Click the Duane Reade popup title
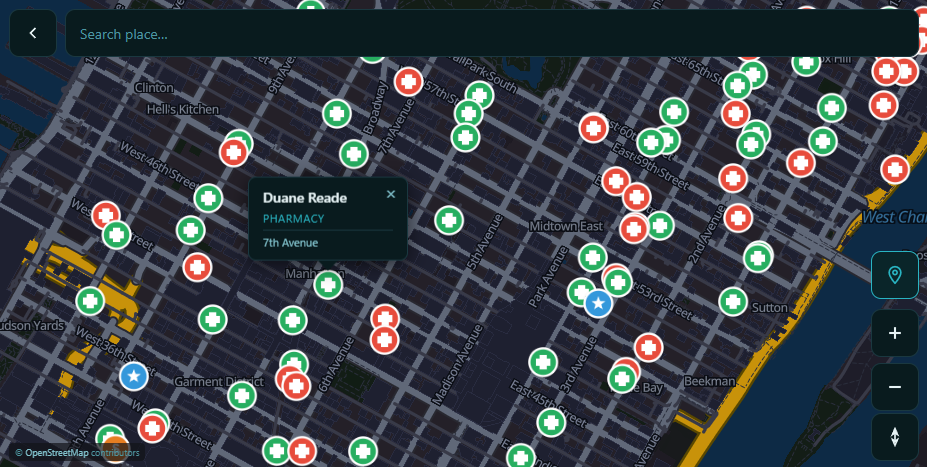This screenshot has height=467, width=927. [x=305, y=197]
